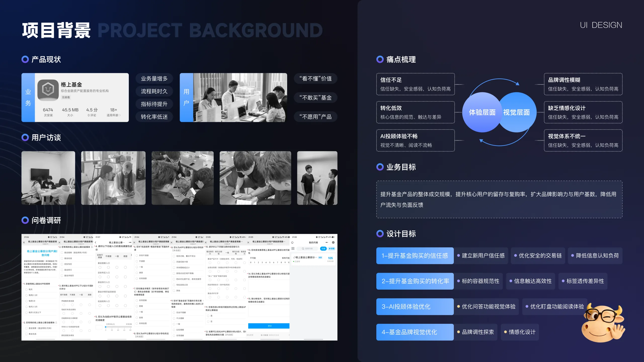The width and height of the screenshot is (644, 362).
Task: Click the home icon in 我的问卷 screen
Action: 292,243
